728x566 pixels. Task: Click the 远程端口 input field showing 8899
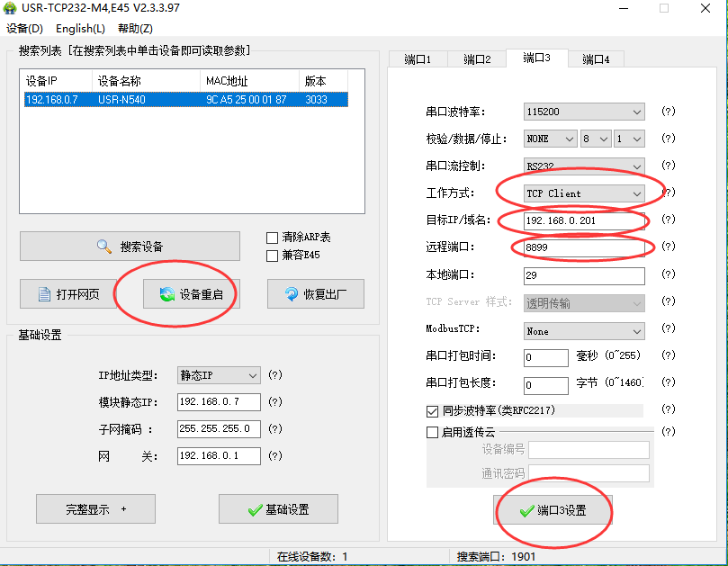(x=583, y=247)
